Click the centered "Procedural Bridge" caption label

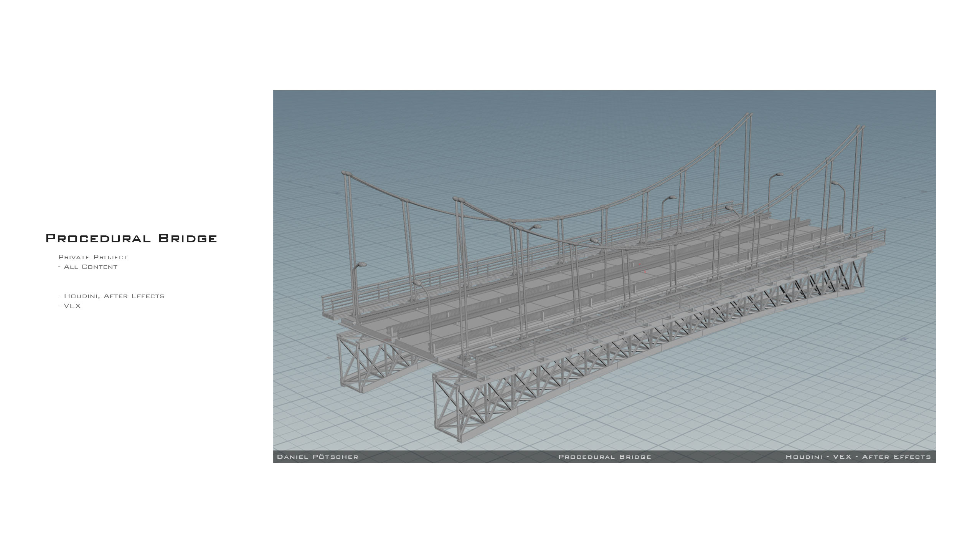604,457
